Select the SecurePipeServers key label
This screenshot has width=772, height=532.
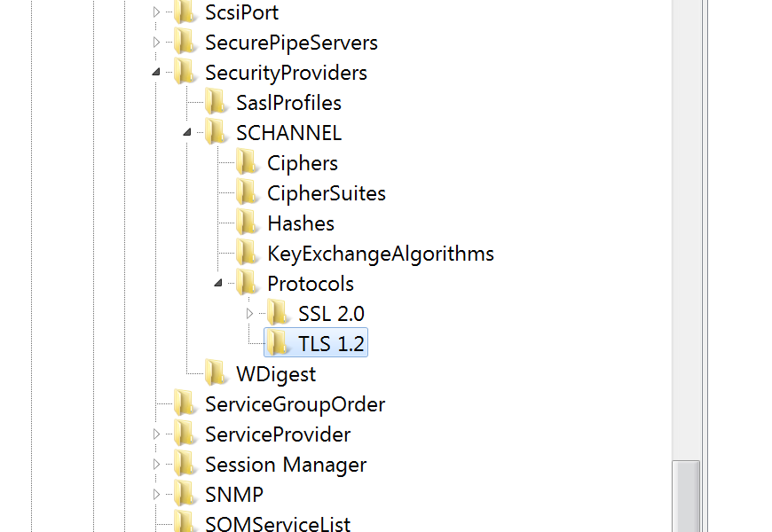(291, 43)
